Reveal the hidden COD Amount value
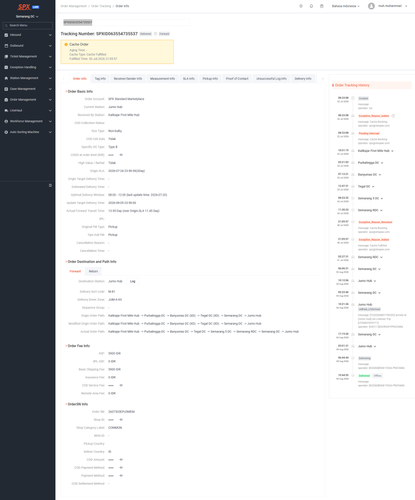The height and width of the screenshot is (500, 415). pos(121,460)
